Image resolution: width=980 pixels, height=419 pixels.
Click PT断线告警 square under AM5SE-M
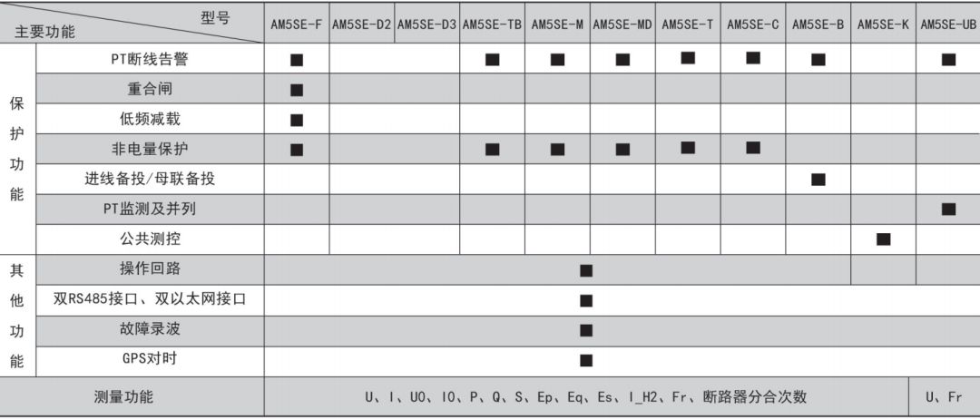click(x=557, y=60)
